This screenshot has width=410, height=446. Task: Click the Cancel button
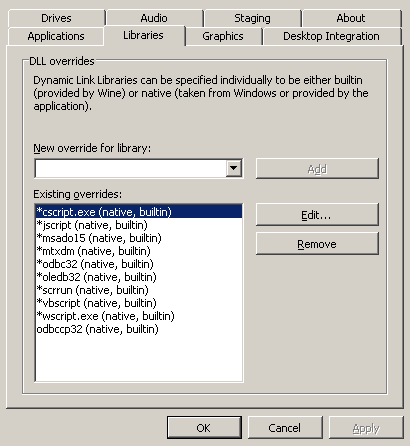pyautogui.click(x=285, y=428)
